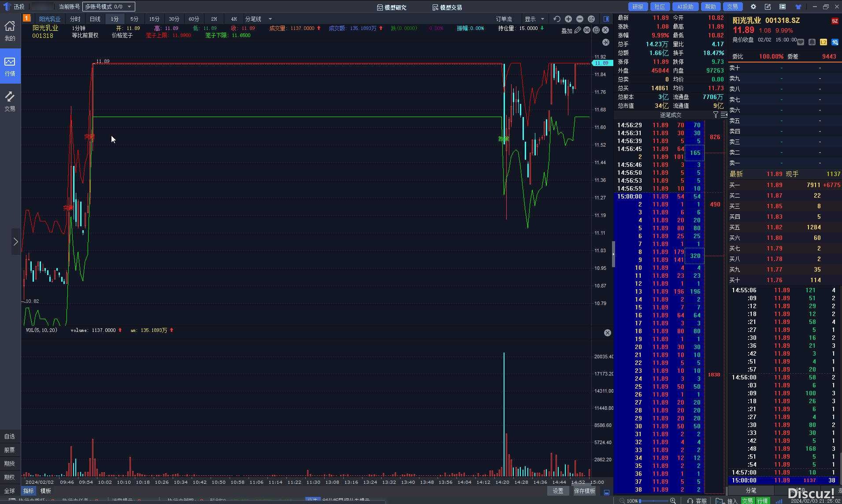Select the 全球 bottom-left tab
This screenshot has height=504, width=842.
(10, 491)
